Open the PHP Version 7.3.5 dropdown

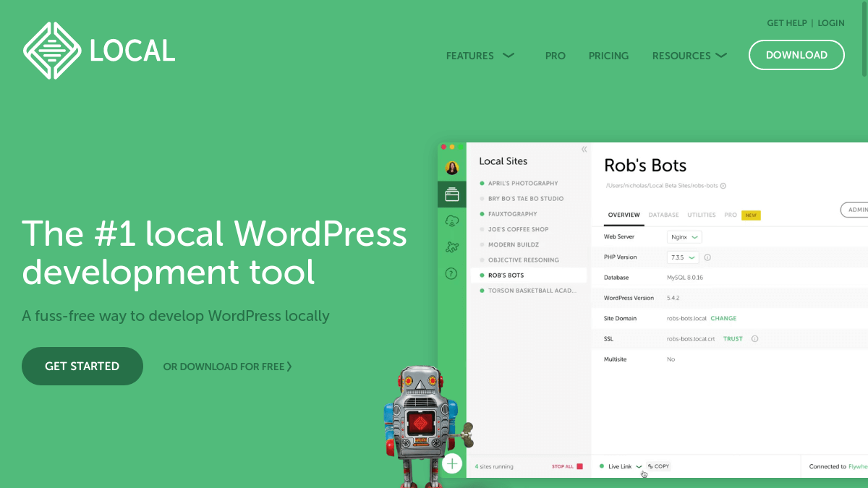(683, 257)
